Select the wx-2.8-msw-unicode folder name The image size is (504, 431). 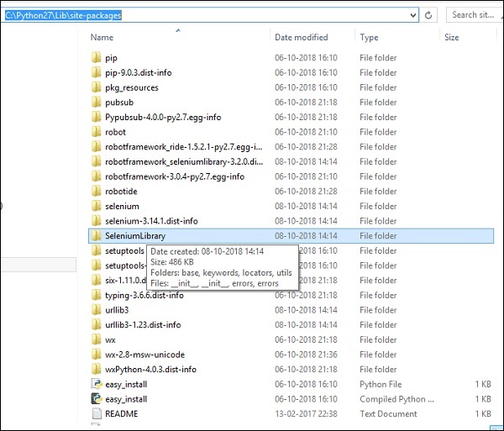click(x=145, y=355)
